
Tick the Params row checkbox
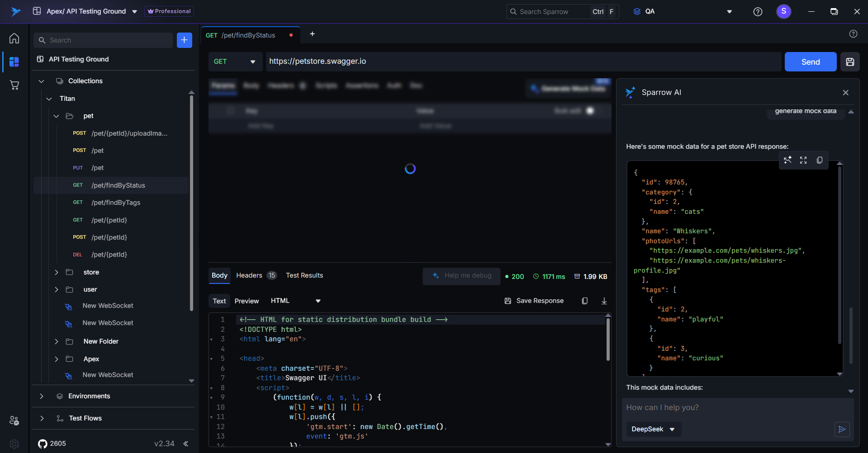231,111
